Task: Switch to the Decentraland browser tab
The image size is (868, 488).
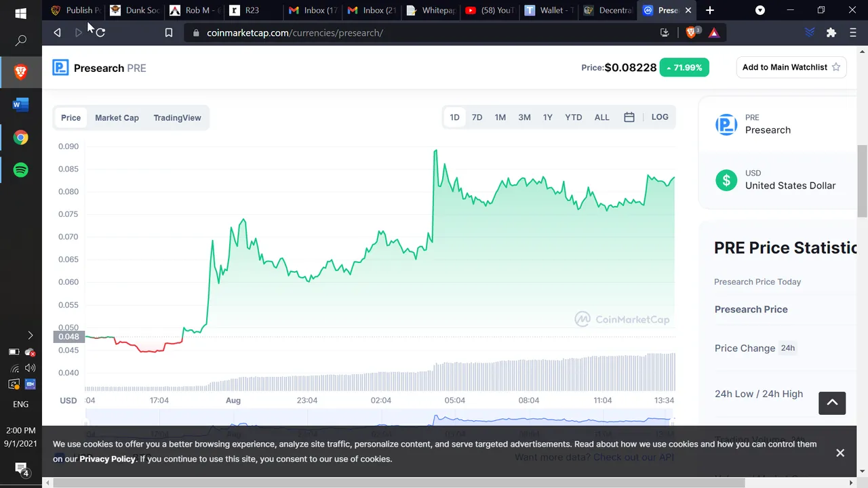Action: 608,10
